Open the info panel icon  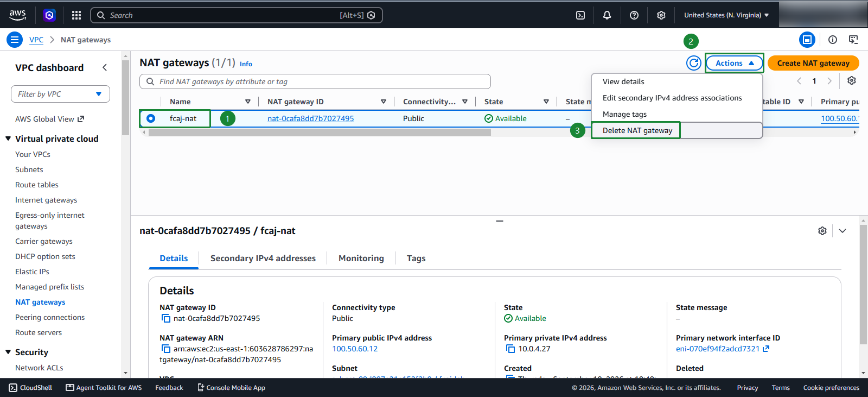833,40
